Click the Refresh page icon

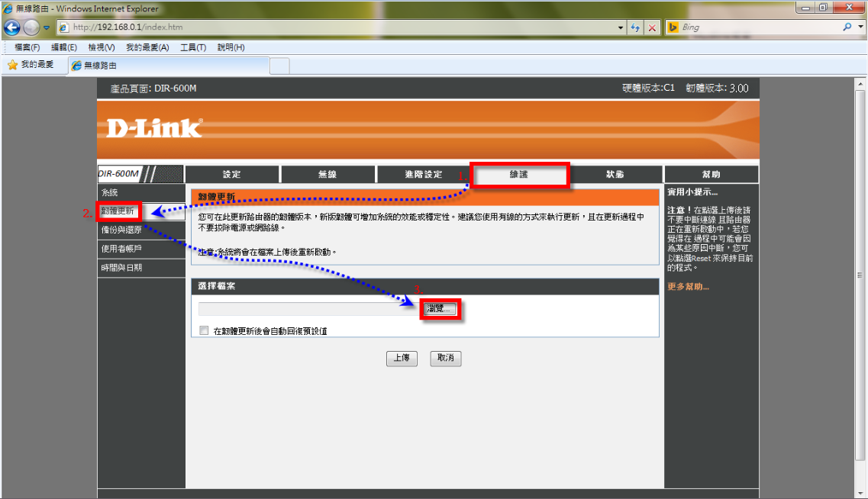click(x=635, y=27)
